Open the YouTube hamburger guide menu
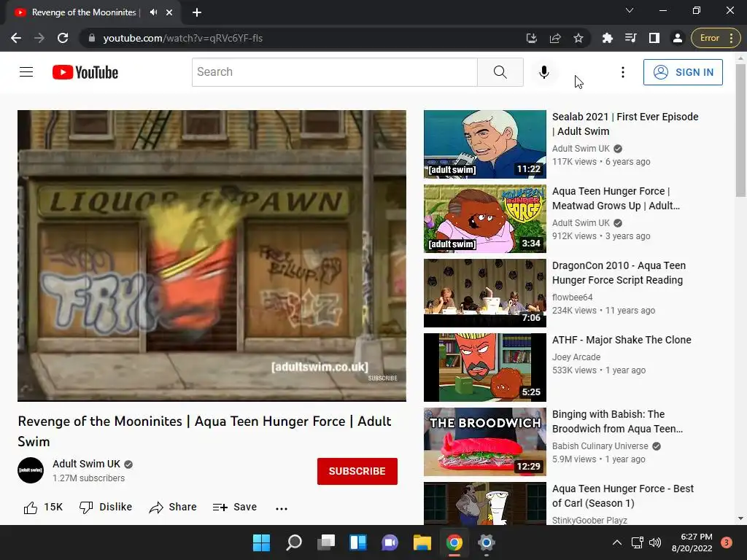The width and height of the screenshot is (747, 560). pyautogui.click(x=26, y=72)
